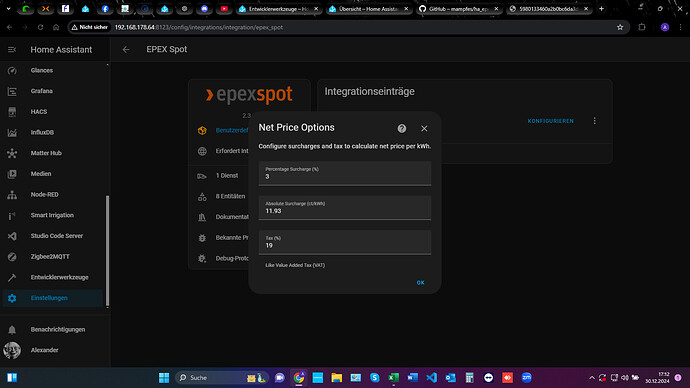Image resolution: width=690 pixels, height=388 pixels.
Task: Confirm the dialog with OK
Action: click(x=420, y=282)
